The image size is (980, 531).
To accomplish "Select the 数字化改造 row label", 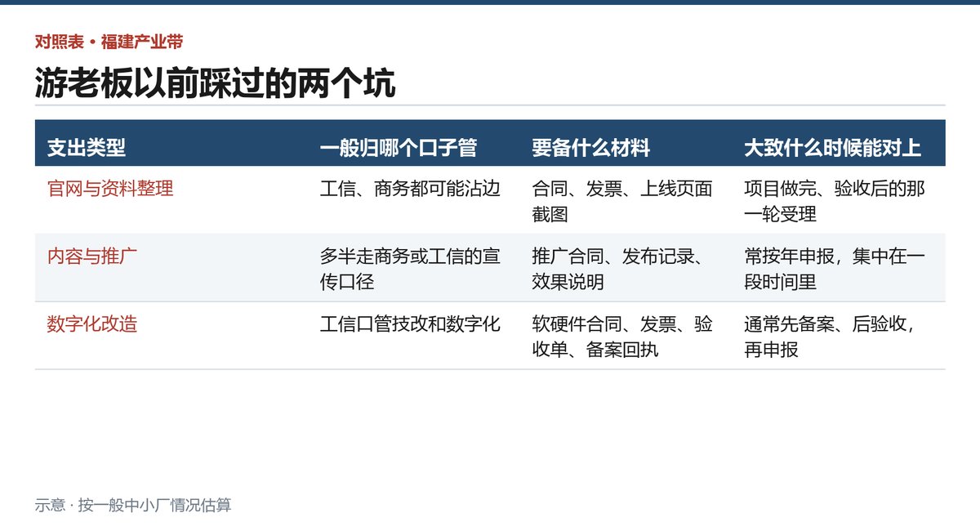I will click(x=92, y=324).
